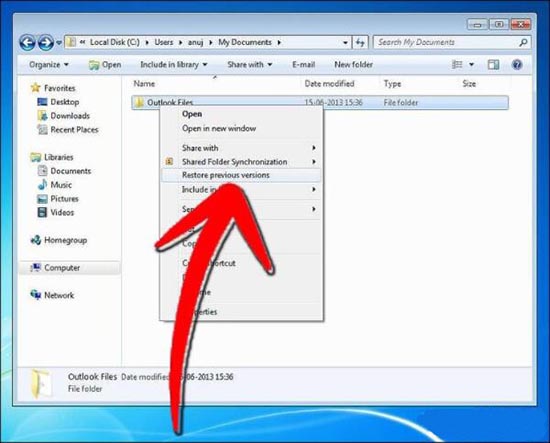Click the Homegroup icon

click(x=36, y=240)
